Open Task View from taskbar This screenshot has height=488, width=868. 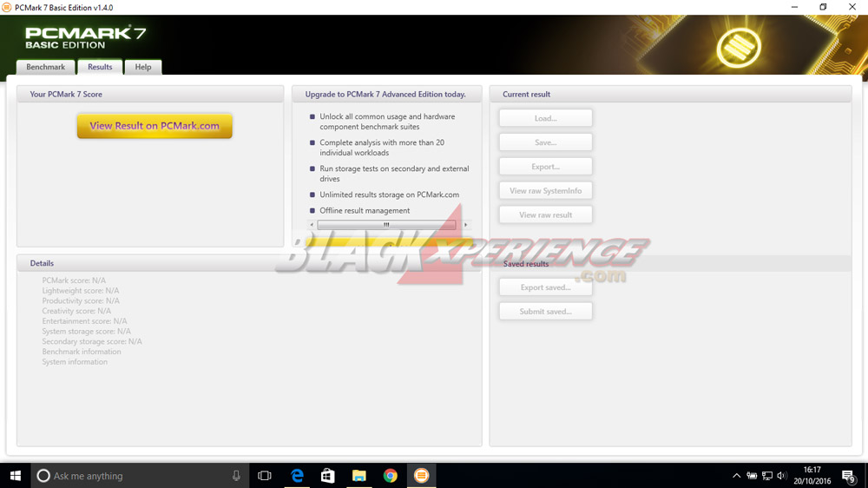pos(265,476)
